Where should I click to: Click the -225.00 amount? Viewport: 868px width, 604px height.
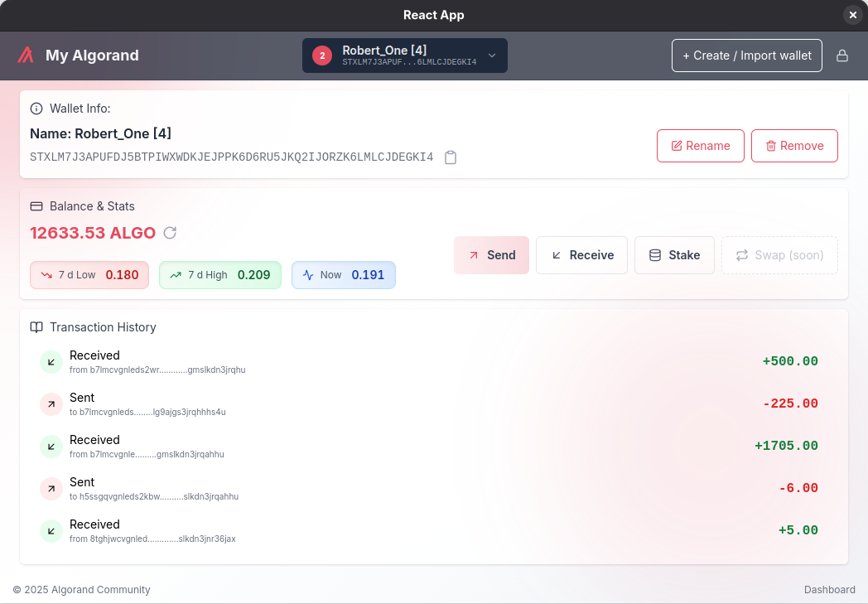coord(790,403)
